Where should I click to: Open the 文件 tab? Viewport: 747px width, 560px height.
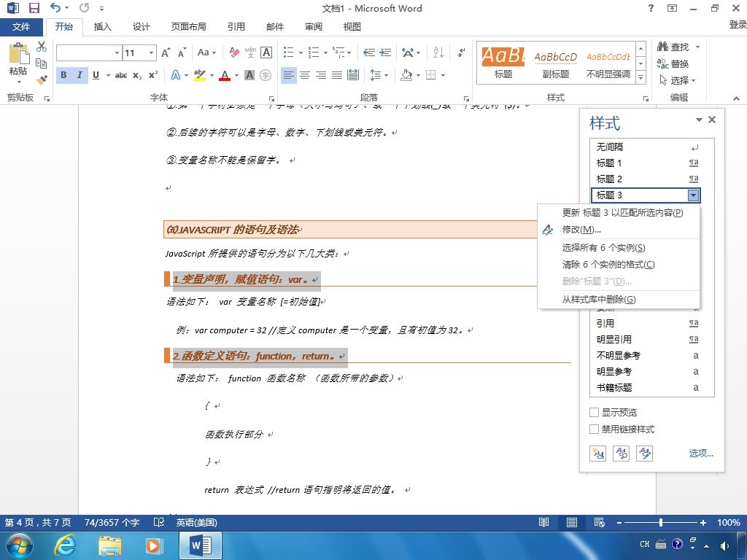pos(21,27)
